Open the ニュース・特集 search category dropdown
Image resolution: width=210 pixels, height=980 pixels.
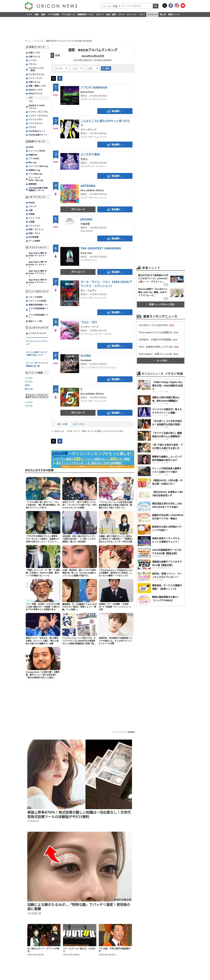tap(111, 6)
